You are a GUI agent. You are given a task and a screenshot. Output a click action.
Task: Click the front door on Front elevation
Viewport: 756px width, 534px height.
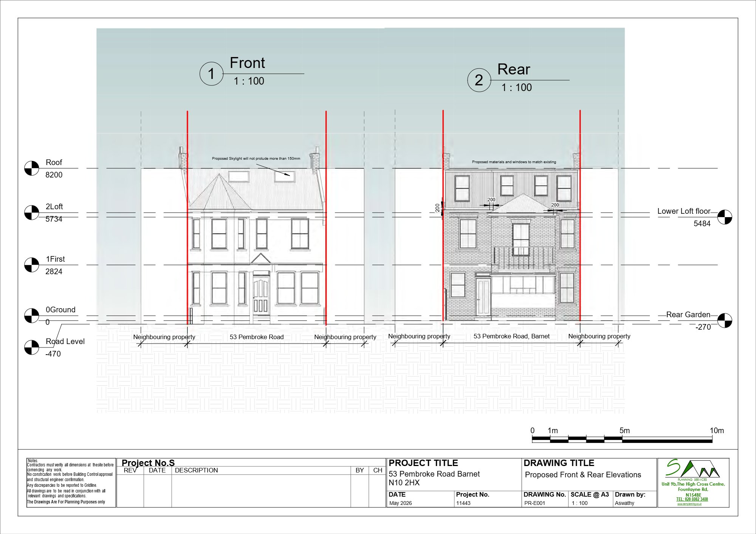[261, 296]
